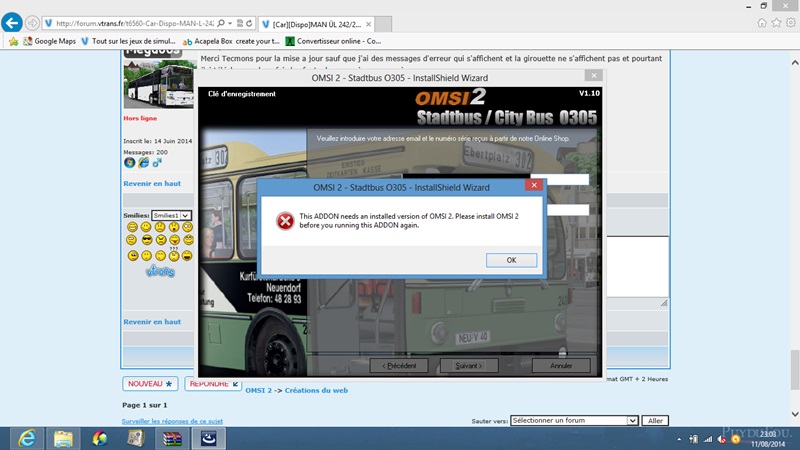Screen dimensions: 800x450
Task: Insert the sad frowning smiley
Action: click(160, 227)
